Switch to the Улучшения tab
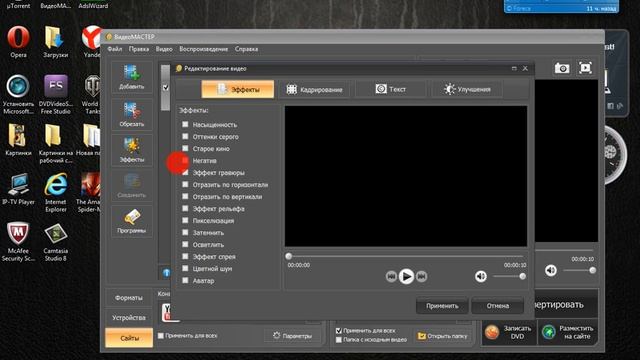640x360 pixels. click(x=467, y=89)
